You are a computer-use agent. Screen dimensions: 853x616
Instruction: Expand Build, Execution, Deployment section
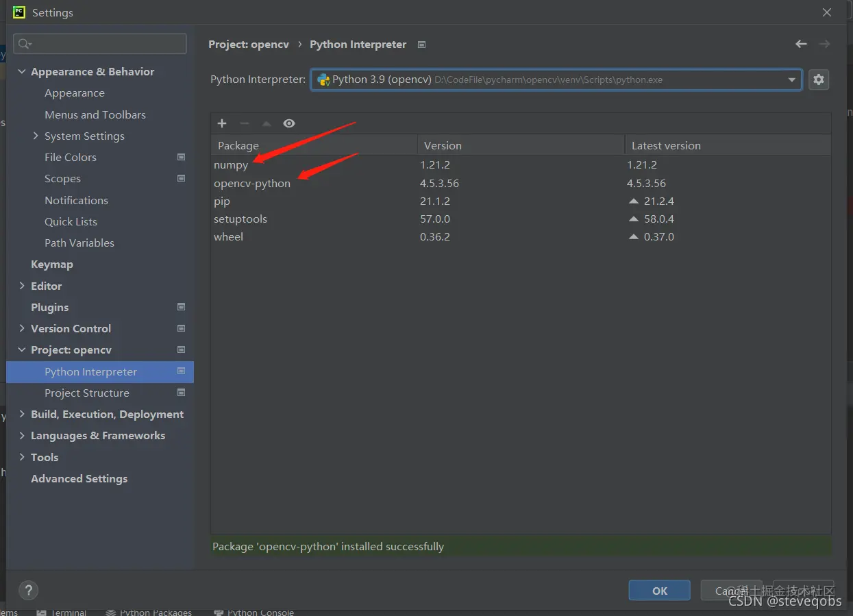click(x=22, y=414)
